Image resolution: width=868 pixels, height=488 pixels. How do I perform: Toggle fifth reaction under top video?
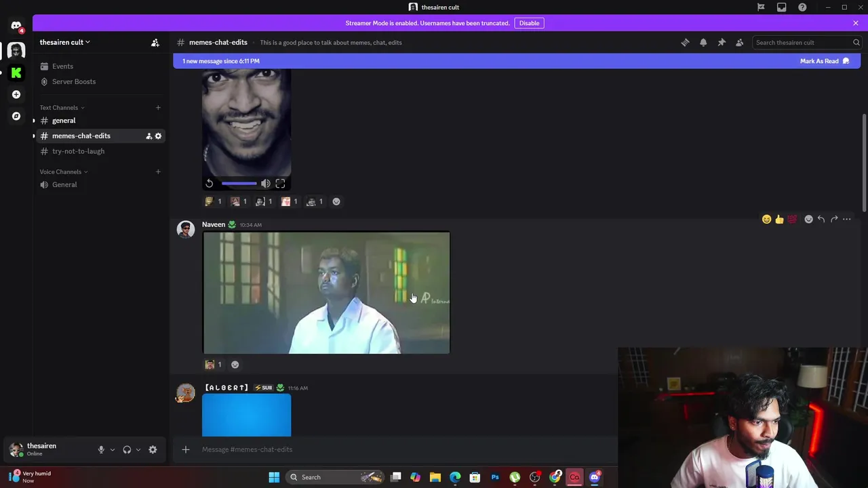click(315, 201)
